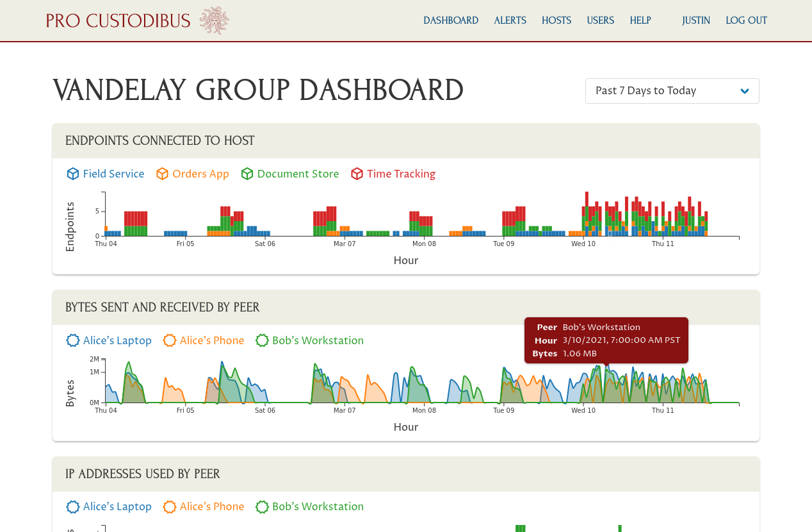Open Alice's Laptop link in IP Addresses panel
Screen dimensions: 812x532
[x=117, y=507]
